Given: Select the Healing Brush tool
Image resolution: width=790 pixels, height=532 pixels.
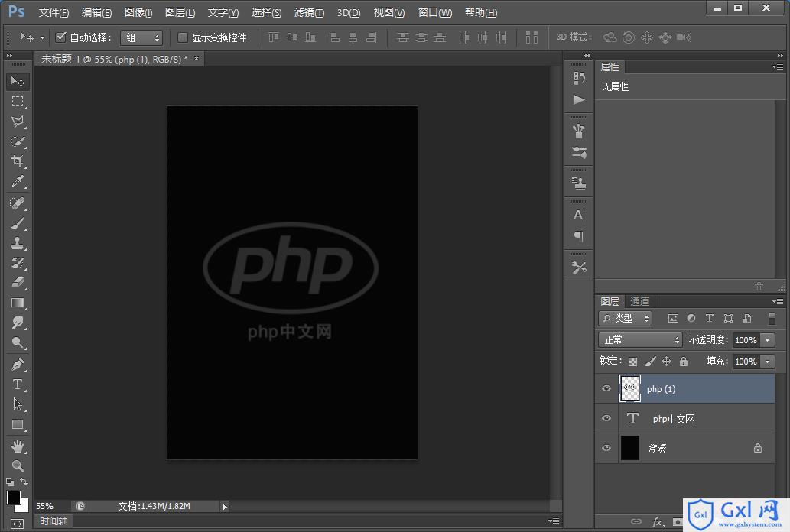Looking at the screenshot, I should (x=18, y=203).
